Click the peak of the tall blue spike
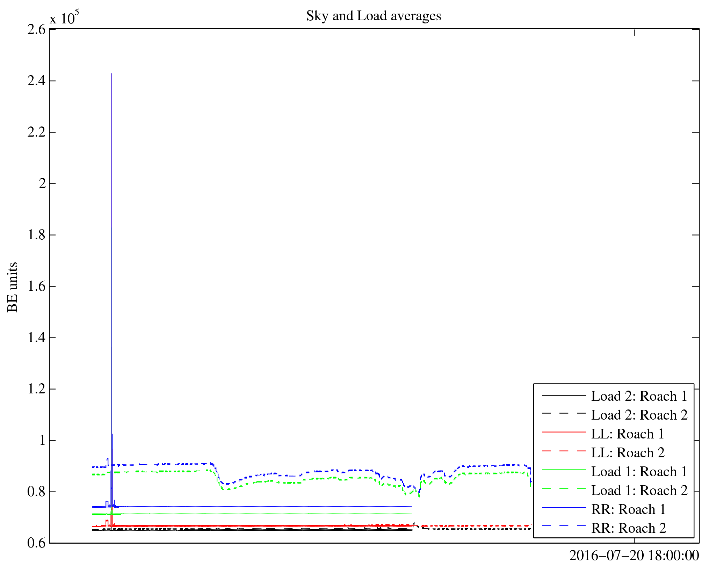709x588 pixels. coord(111,74)
